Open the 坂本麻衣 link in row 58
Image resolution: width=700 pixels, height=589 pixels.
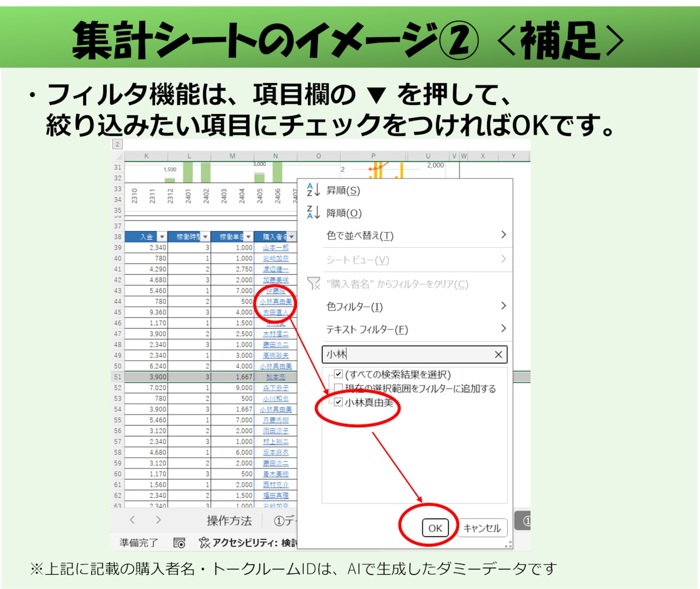pos(275,453)
